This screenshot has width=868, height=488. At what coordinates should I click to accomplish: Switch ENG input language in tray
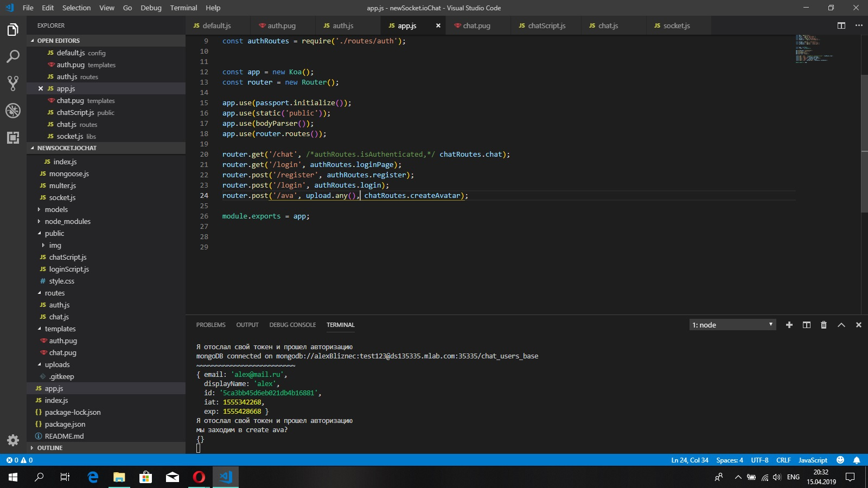(x=793, y=477)
